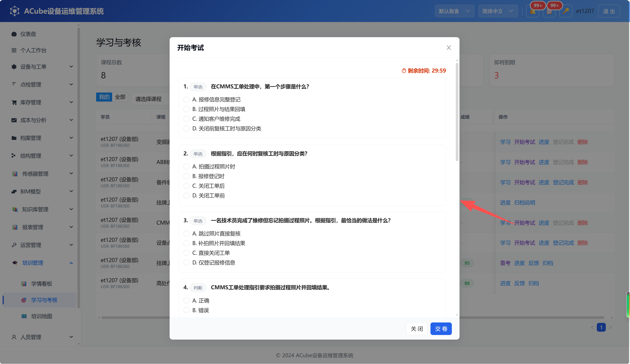Click the 个人工作台 grid icon

pos(14,50)
